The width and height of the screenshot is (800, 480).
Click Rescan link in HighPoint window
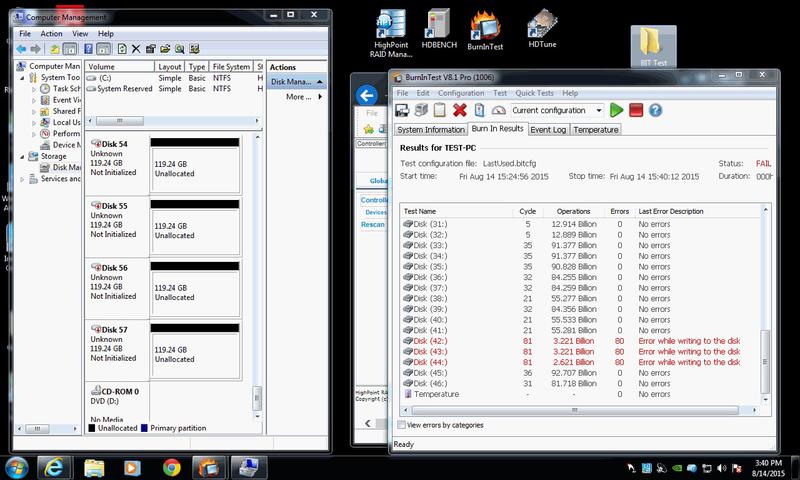pos(372,224)
